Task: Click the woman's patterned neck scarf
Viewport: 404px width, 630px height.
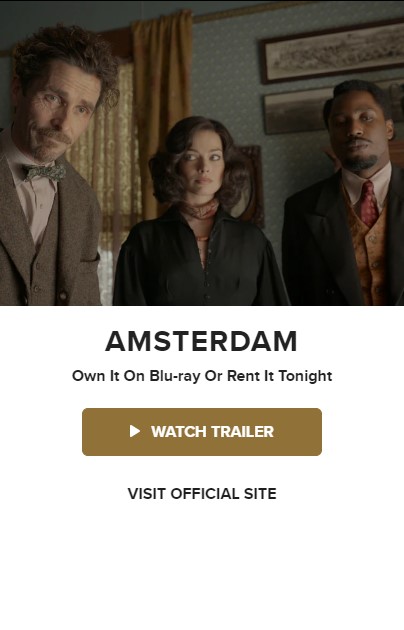Action: tap(200, 211)
